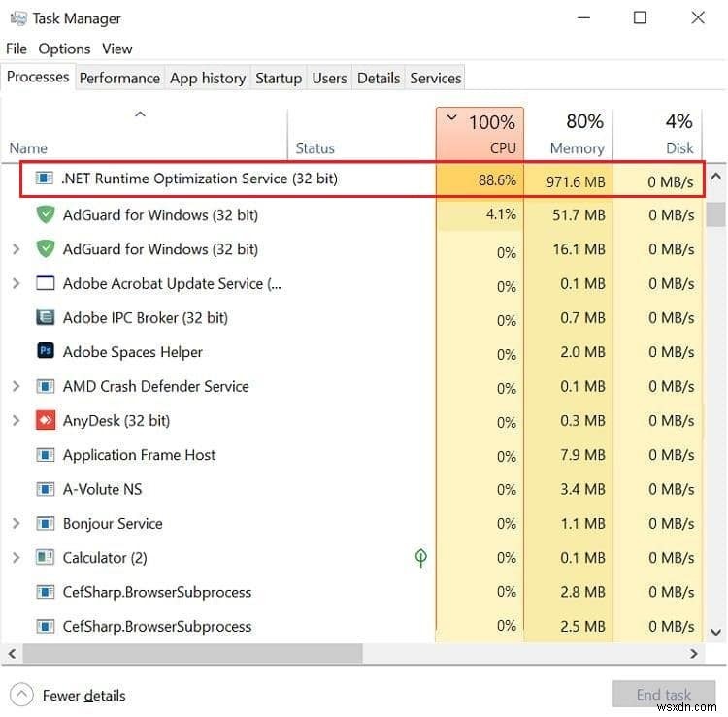Click the Adobe Spaces Helper Photoshop icon
This screenshot has width=728, height=717.
pyautogui.click(x=46, y=351)
